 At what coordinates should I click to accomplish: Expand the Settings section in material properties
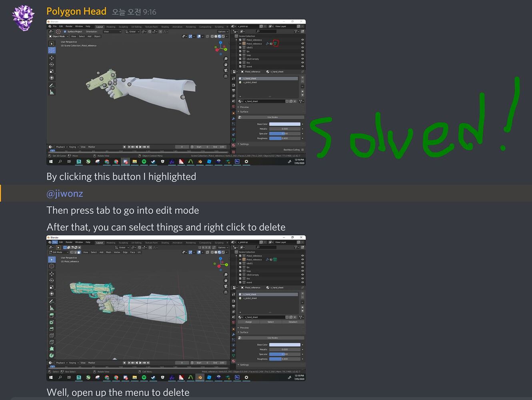244,364
